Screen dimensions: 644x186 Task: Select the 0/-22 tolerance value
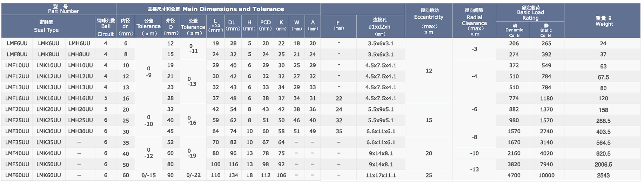[x=193, y=175]
